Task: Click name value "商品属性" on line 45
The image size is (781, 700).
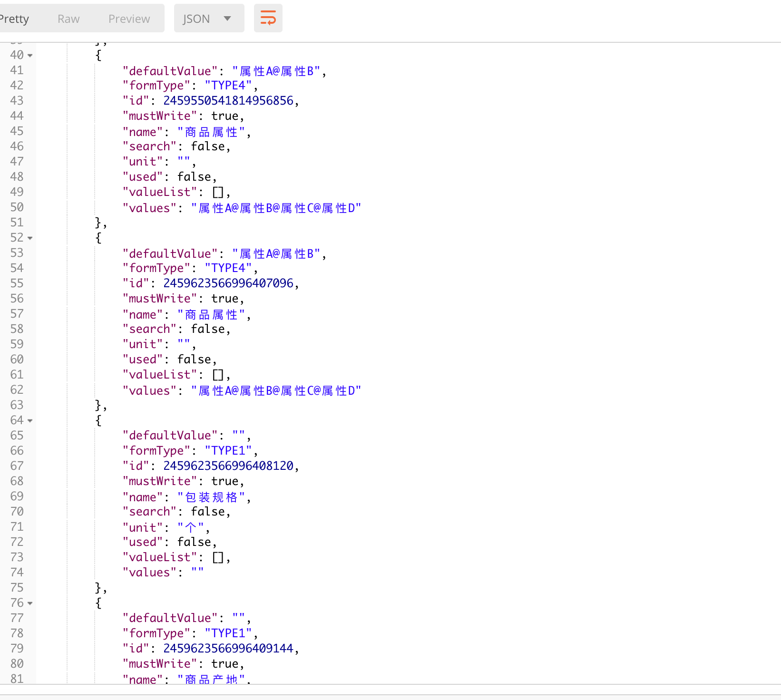Action: (211, 132)
